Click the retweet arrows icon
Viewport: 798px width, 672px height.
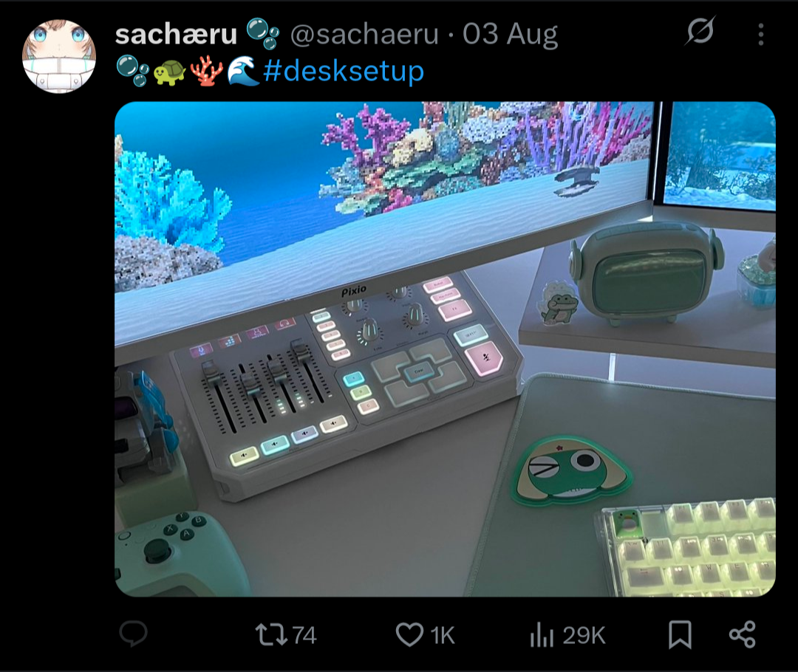[269, 635]
